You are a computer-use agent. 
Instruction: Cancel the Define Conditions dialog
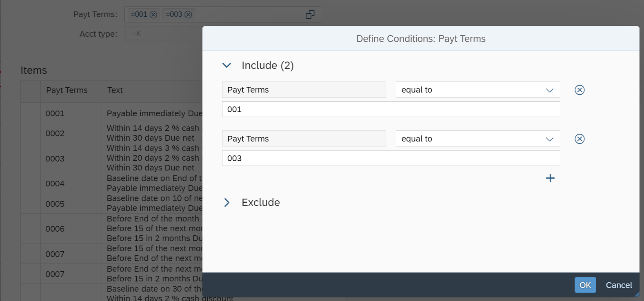619,285
